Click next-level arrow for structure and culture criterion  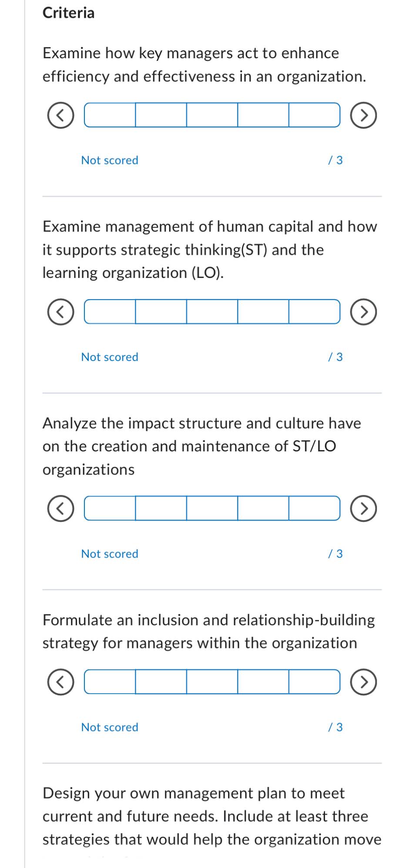click(363, 508)
